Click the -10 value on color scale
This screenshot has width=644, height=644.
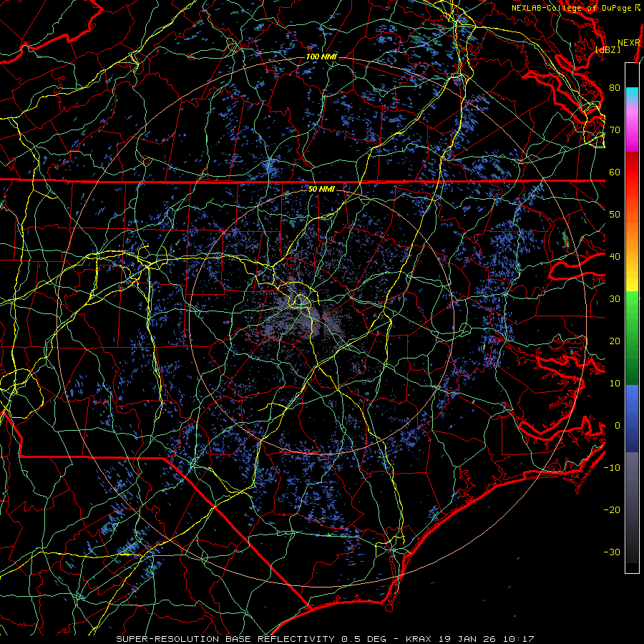click(612, 468)
